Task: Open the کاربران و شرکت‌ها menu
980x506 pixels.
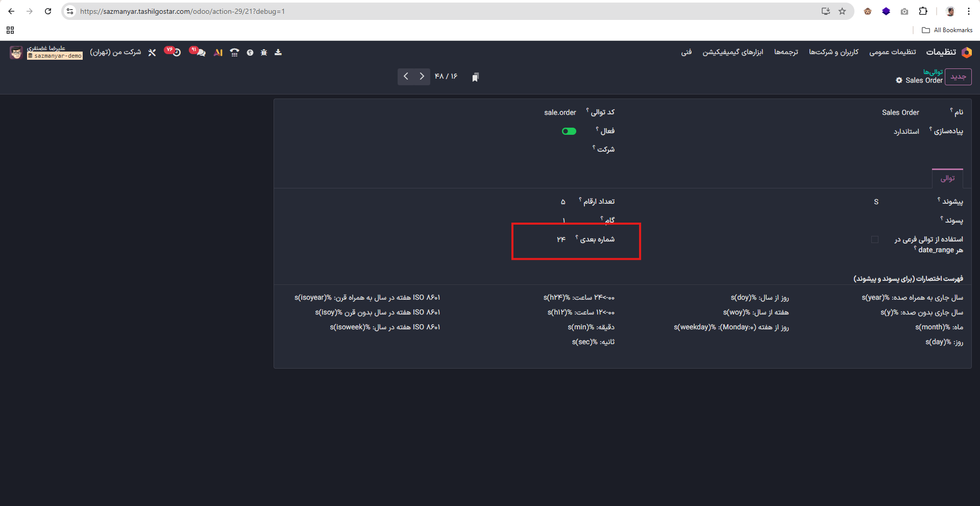Action: (834, 52)
